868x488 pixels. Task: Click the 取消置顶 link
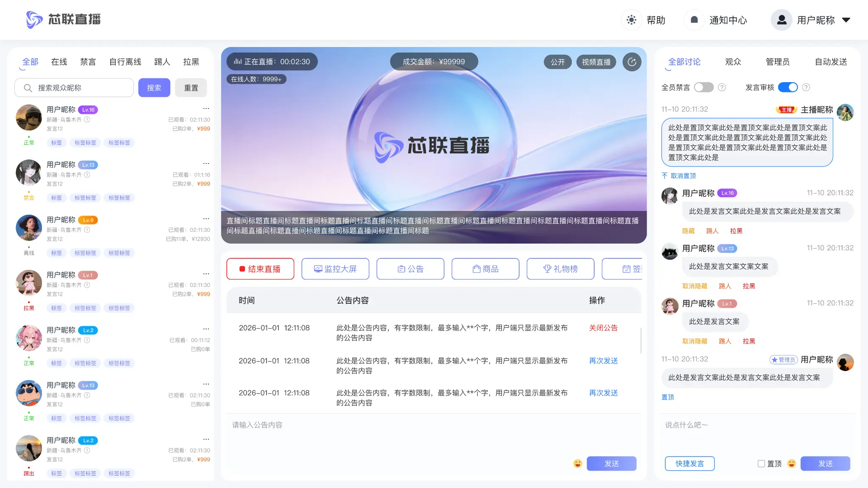[x=679, y=176]
